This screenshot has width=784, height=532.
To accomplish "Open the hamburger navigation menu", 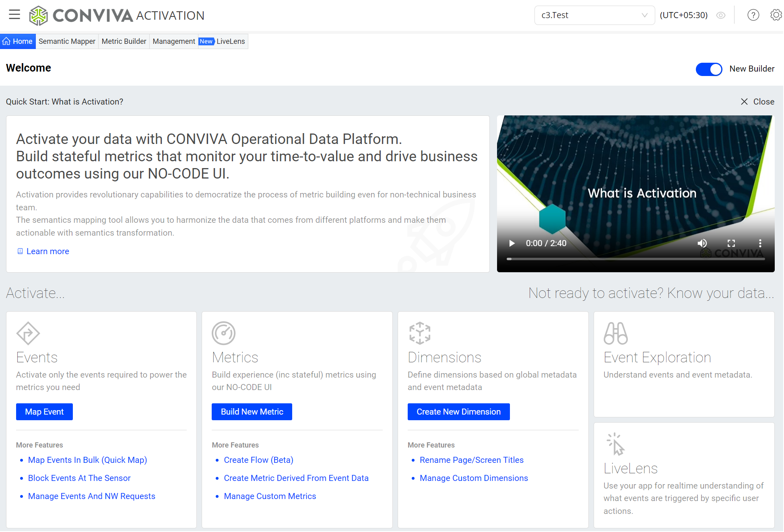I will coord(14,15).
